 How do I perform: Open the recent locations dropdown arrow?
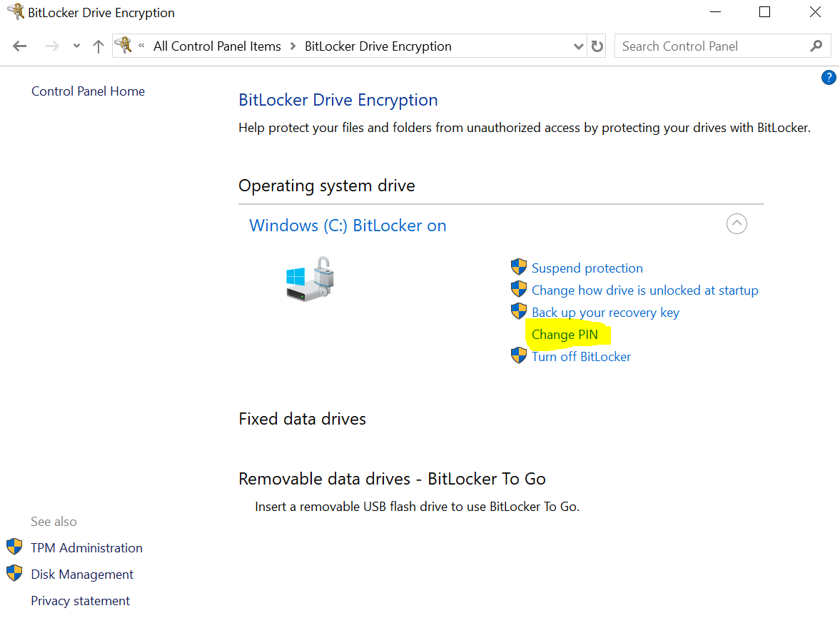[x=77, y=46]
